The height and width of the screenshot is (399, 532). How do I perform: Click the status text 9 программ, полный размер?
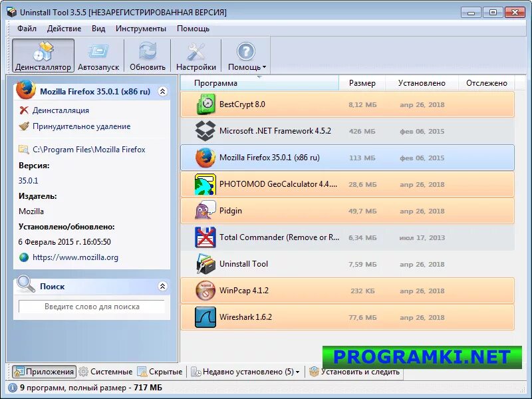pos(73,388)
